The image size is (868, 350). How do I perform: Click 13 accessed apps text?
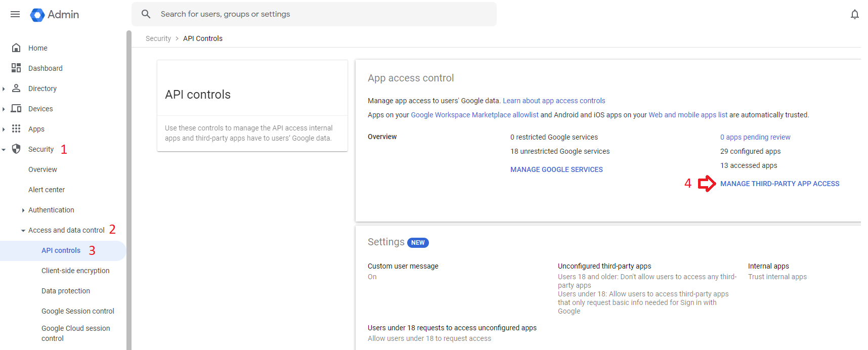749,165
